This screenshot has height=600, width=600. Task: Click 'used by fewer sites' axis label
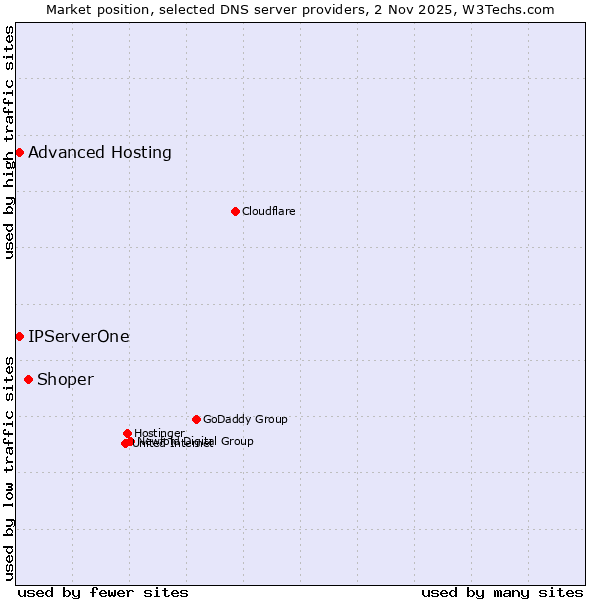[x=103, y=592]
